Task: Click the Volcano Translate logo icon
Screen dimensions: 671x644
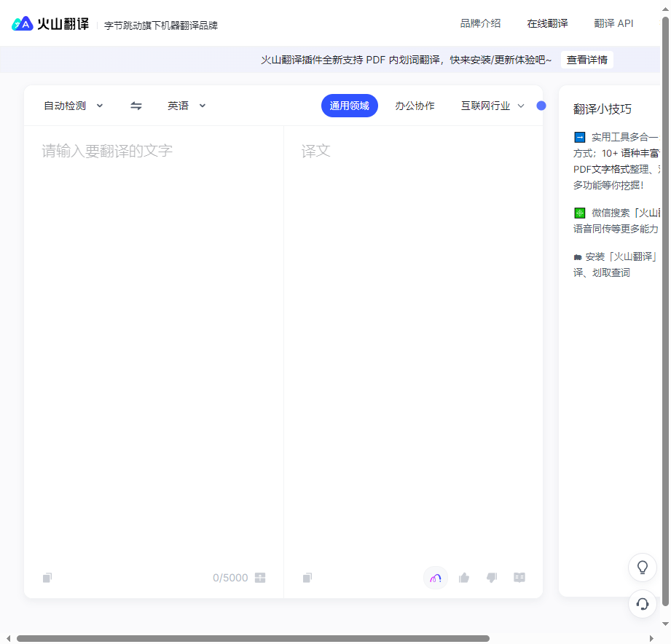Action: tap(23, 23)
